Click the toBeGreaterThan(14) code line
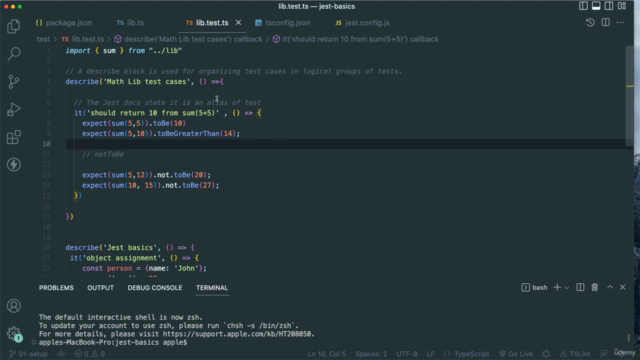This screenshot has width=640, height=360. coord(161,133)
